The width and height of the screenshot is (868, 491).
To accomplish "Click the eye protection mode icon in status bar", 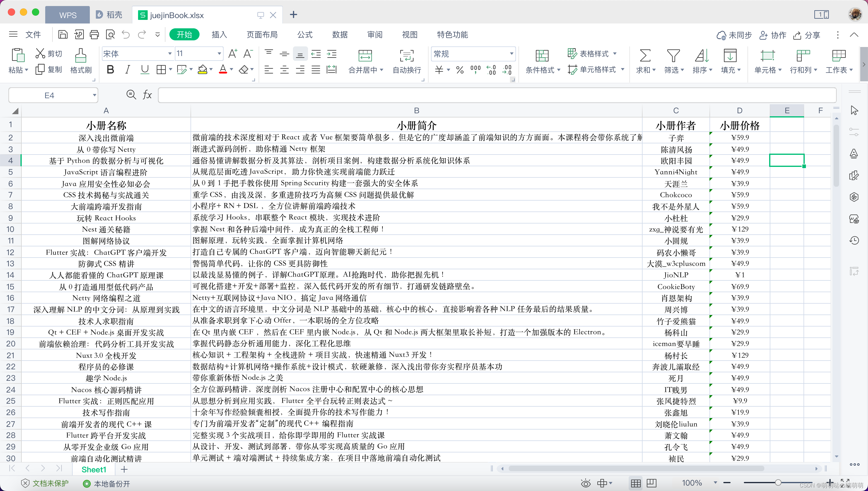I will (586, 483).
